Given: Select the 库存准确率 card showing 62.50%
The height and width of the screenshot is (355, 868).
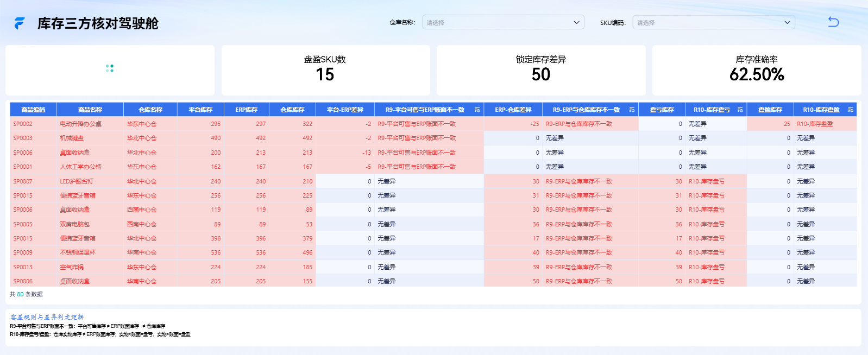Looking at the screenshot, I should click(x=757, y=70).
